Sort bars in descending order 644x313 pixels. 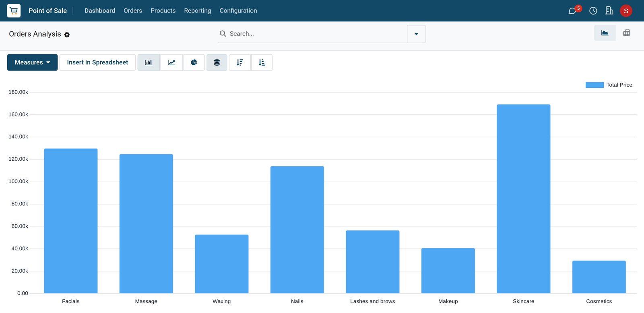(240, 62)
